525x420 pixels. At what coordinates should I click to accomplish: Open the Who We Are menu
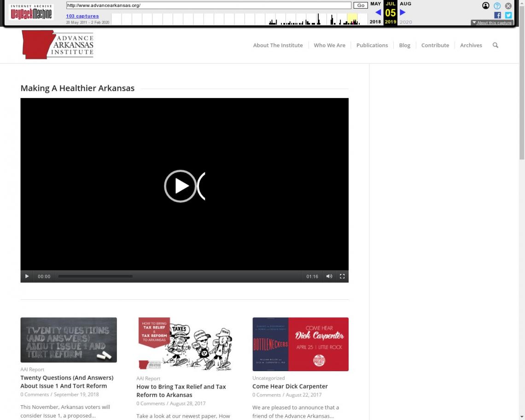click(x=329, y=45)
